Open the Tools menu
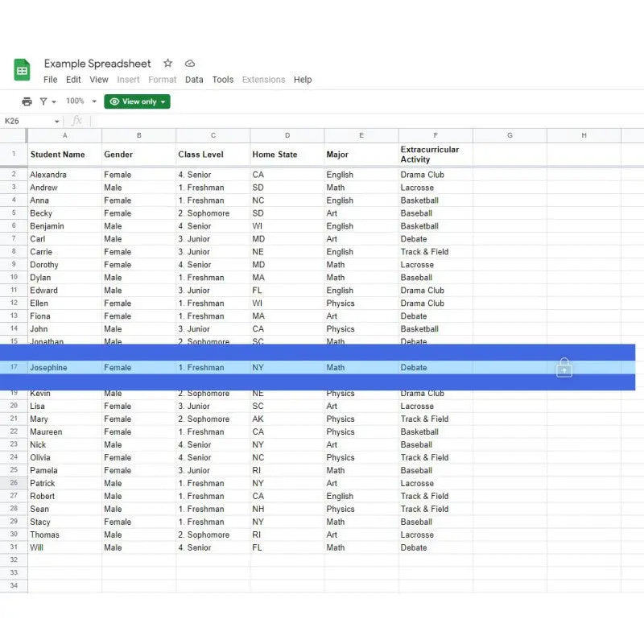Image resolution: width=644 pixels, height=644 pixels. click(x=222, y=80)
